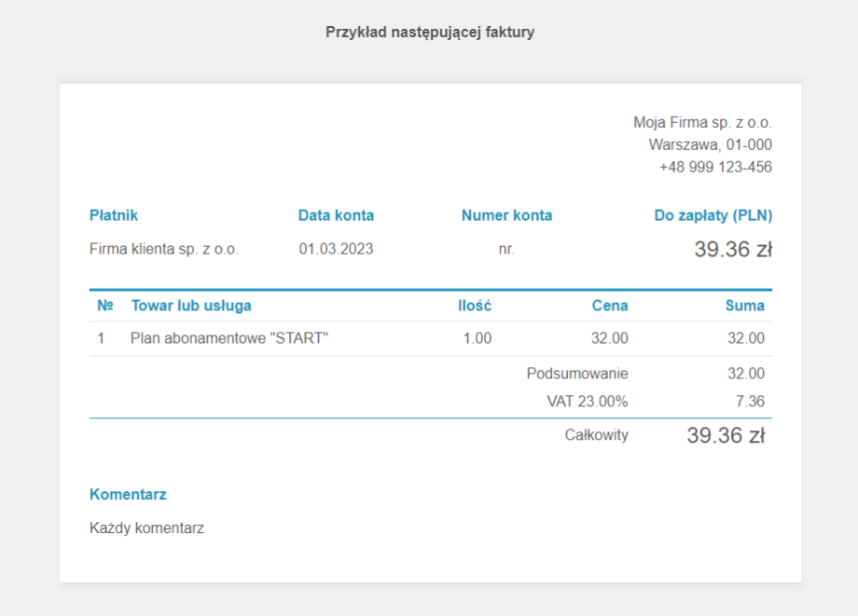
Task: Click the phone number +48 999 123-456
Action: [x=715, y=167]
